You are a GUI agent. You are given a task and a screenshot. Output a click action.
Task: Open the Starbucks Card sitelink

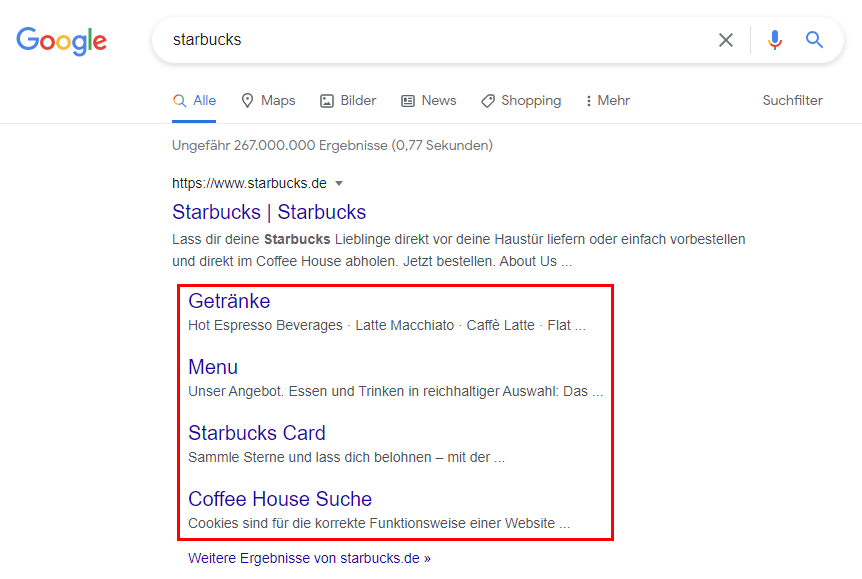click(x=256, y=433)
